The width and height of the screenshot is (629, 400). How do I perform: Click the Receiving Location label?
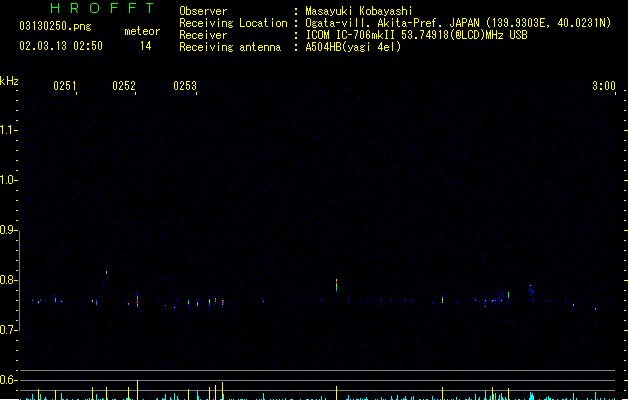233,23
